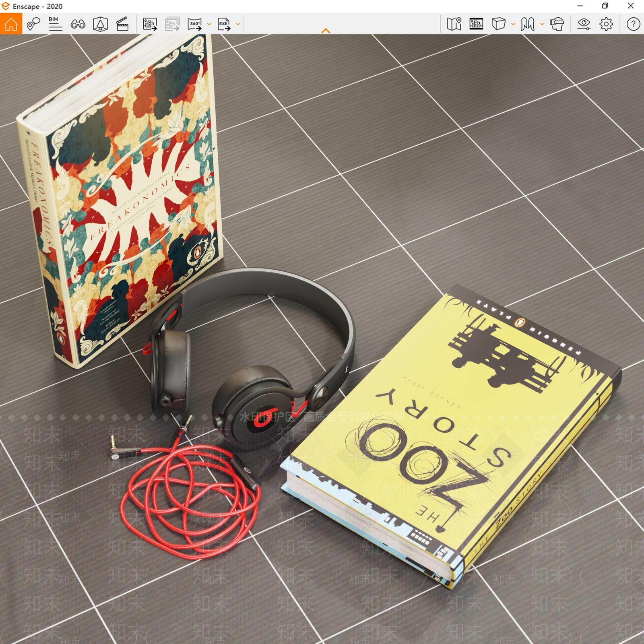Open dropdown beside the box view icon

513,24
